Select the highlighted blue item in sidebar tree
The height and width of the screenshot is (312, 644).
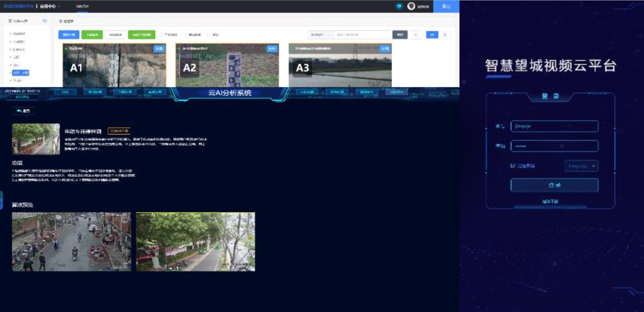pyautogui.click(x=21, y=73)
